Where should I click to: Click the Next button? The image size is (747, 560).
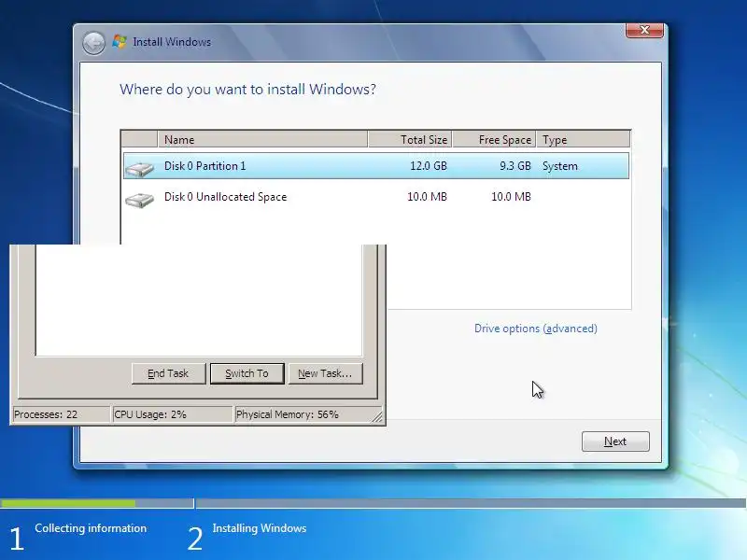[615, 441]
